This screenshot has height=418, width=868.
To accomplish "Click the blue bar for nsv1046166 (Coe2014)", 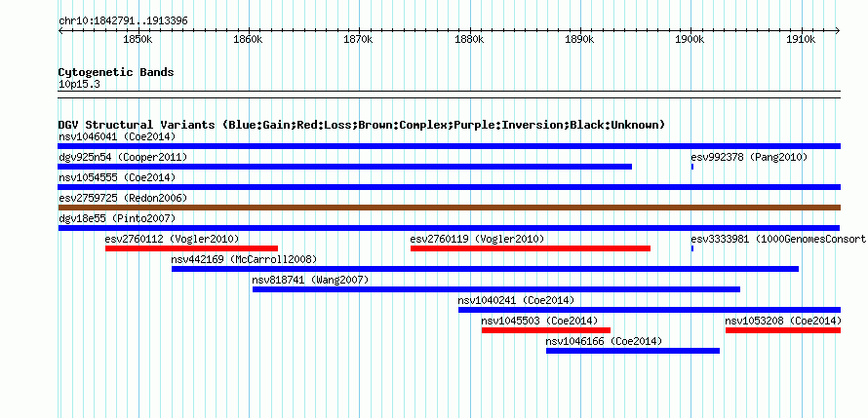I will (633, 351).
